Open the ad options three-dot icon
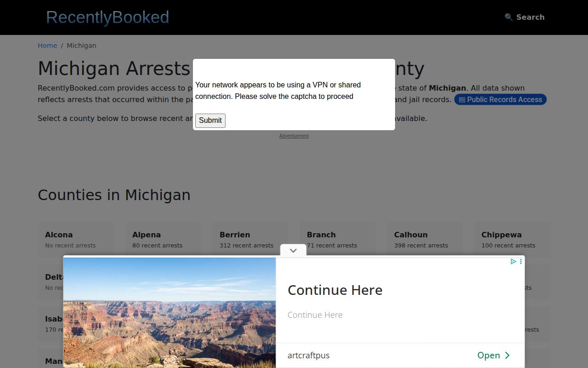The image size is (588, 368). pos(520,261)
